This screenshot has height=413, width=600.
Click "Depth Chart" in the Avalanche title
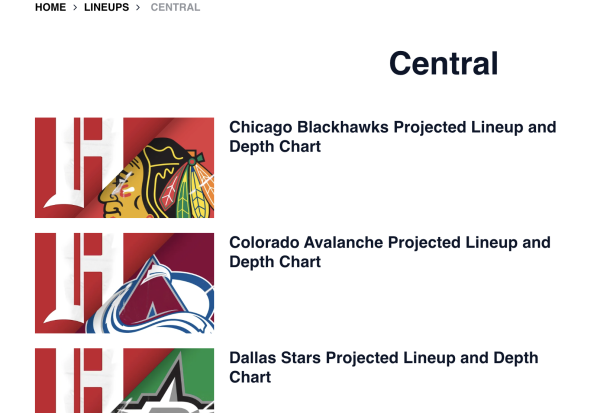(275, 262)
